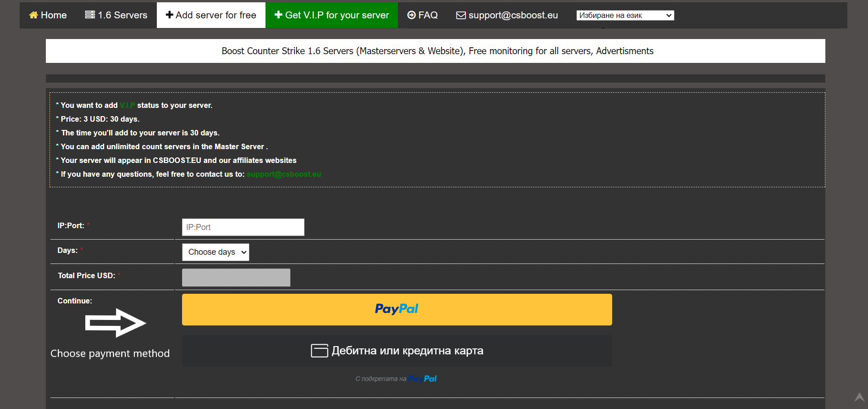Open the 1.6 Servers page
868x409 pixels.
(116, 15)
